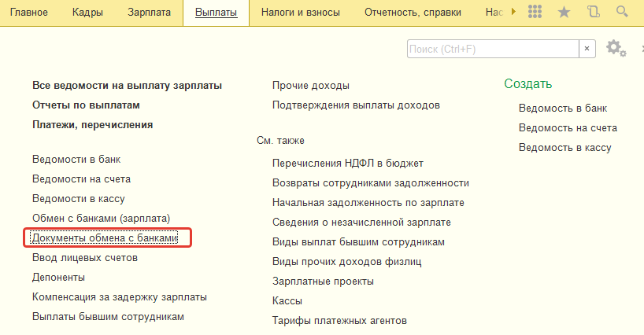Screen dimensions: 644x335
Task: Open Ведомости на счета list
Action: pyautogui.click(x=81, y=179)
